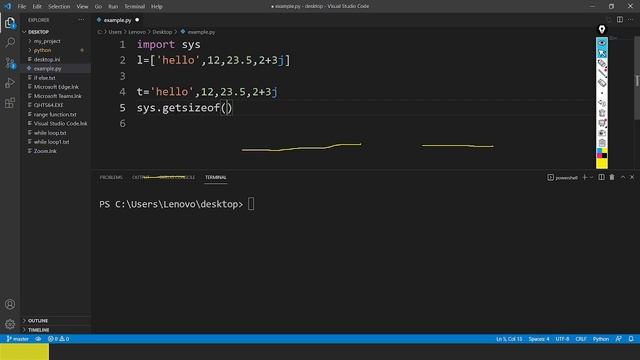Toggle the annotation toolbar eye visibility icon
The height and width of the screenshot is (360, 640).
tap(602, 43)
